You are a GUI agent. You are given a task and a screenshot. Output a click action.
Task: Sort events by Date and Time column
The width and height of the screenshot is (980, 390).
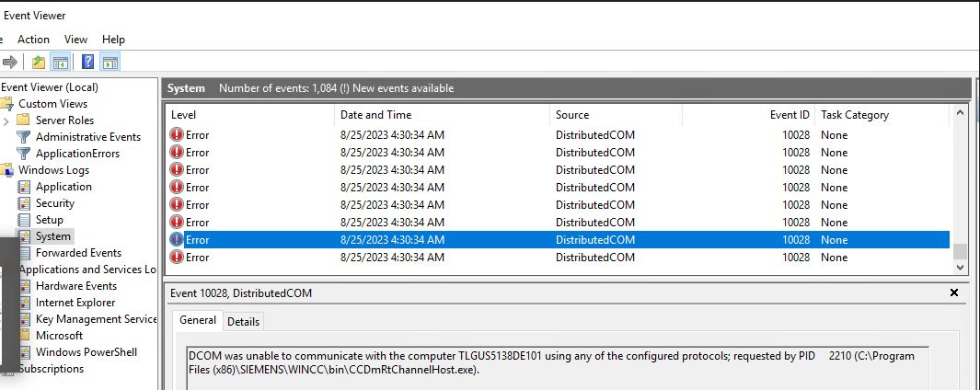(375, 115)
